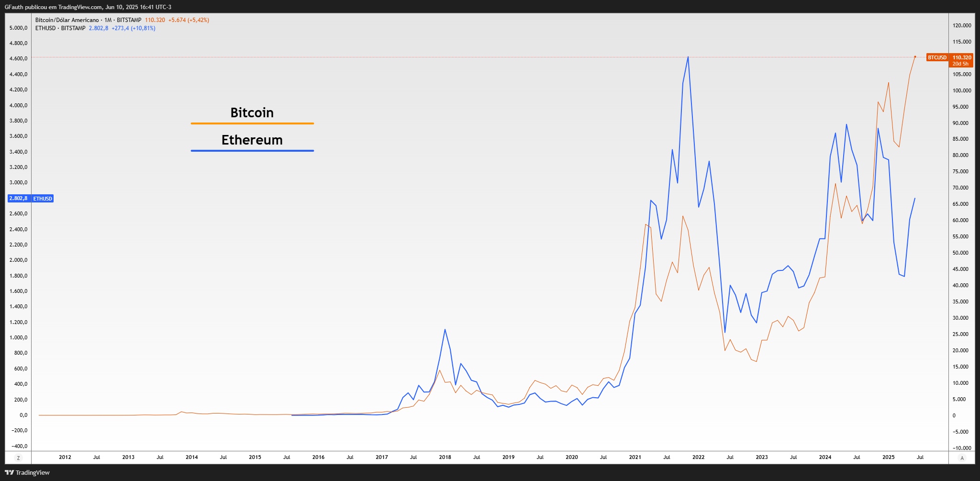Click the 3.000,0 level on left scale
This screenshot has height=481, width=980.
coord(18,182)
